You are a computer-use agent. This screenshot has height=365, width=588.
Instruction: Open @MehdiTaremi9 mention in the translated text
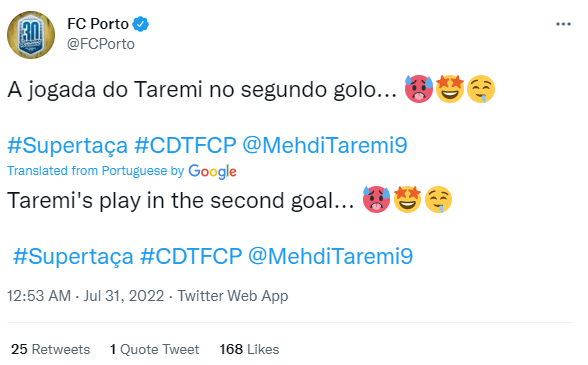tap(330, 257)
